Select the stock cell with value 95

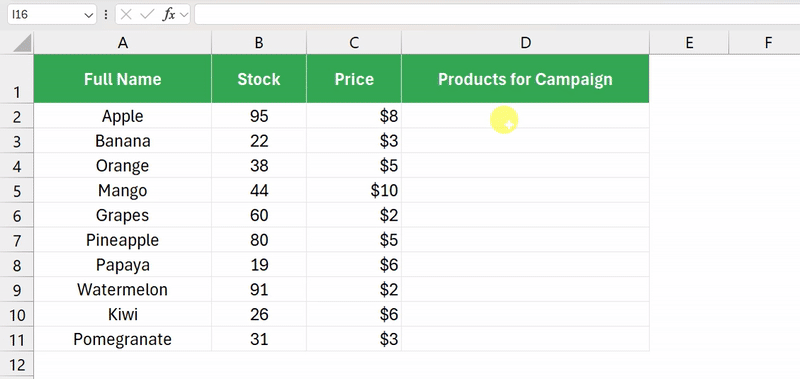click(259, 116)
